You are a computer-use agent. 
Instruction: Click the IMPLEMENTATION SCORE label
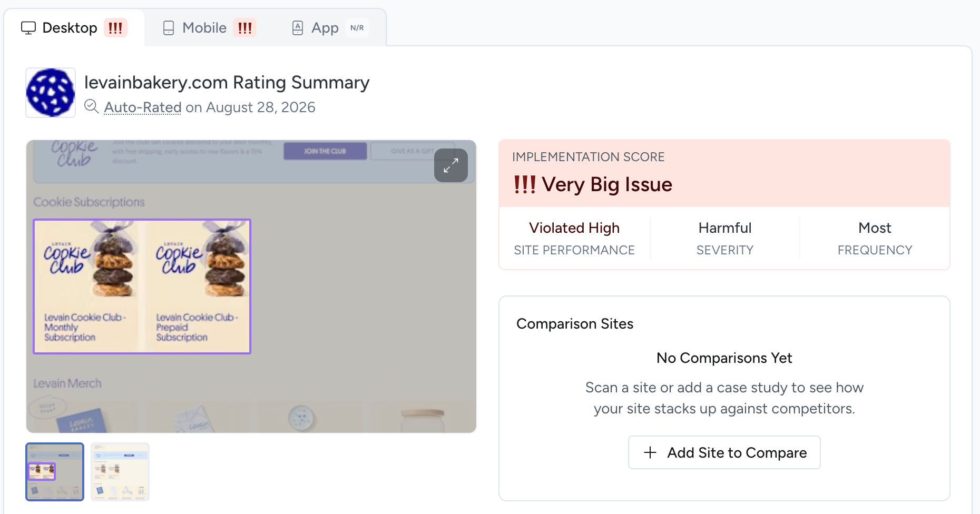coord(588,157)
